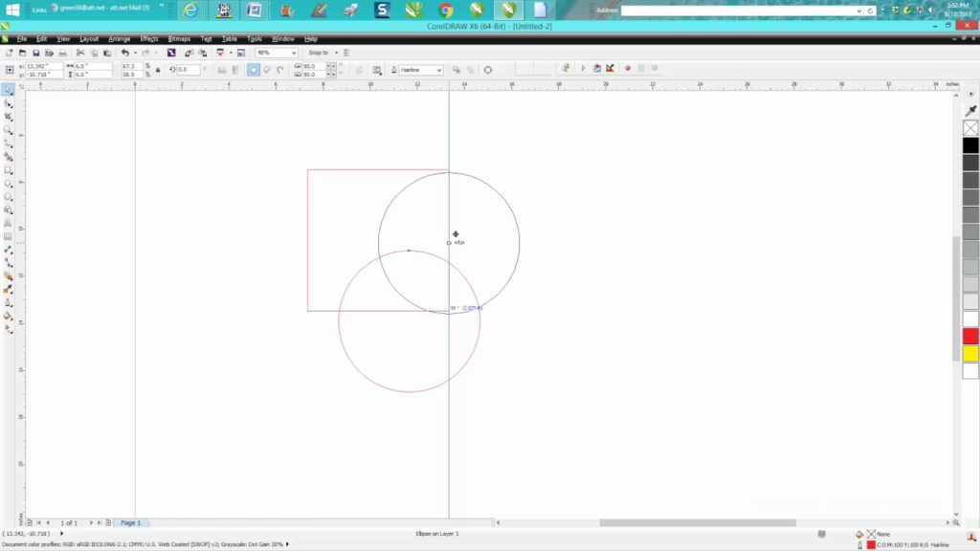980x551 pixels.
Task: Select the Shape edit tool
Action: pyautogui.click(x=8, y=103)
